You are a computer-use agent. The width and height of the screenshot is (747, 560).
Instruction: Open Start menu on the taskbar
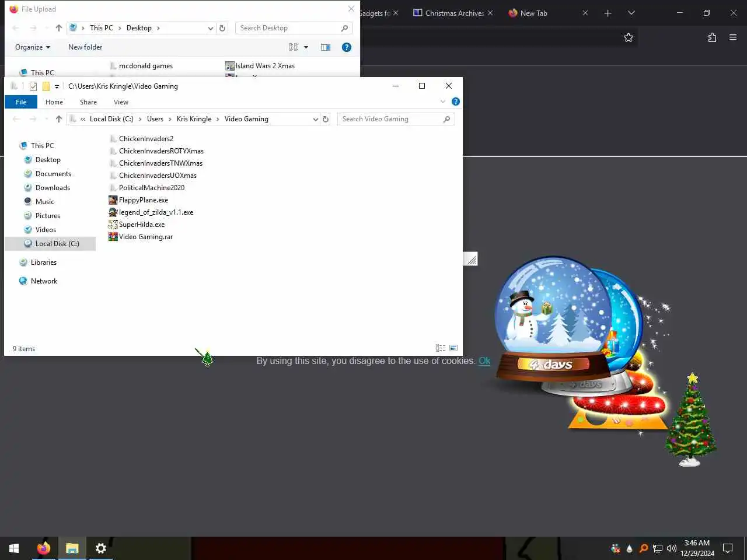14,548
